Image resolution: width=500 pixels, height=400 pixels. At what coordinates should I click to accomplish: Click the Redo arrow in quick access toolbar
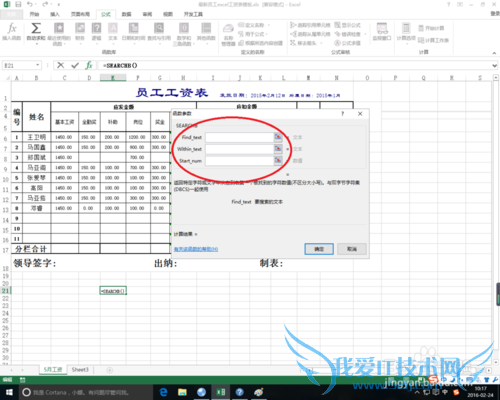(x=45, y=4)
